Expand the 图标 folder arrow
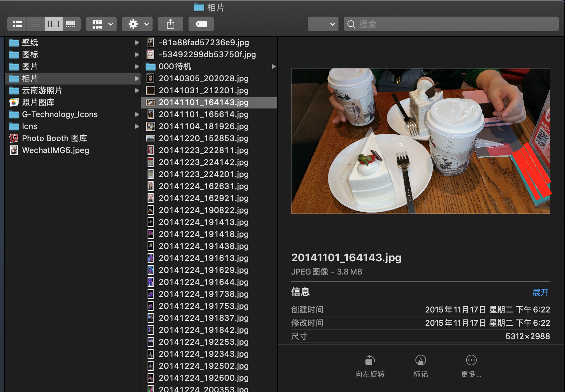The width and height of the screenshot is (565, 392). coord(137,55)
